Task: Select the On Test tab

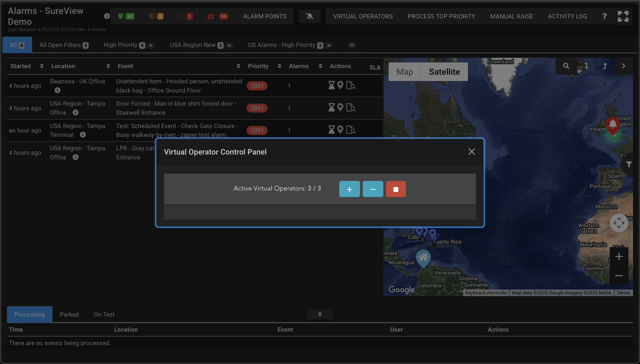Action: [104, 314]
